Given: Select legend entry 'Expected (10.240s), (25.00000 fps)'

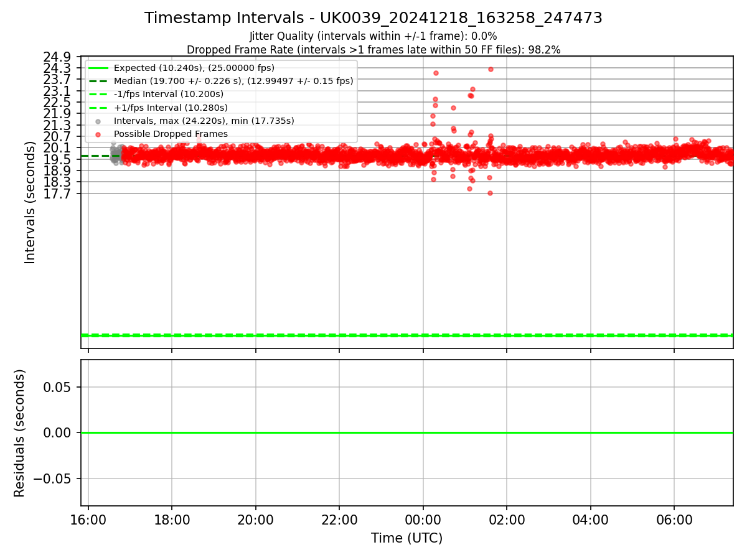Looking at the screenshot, I should pos(194,68).
